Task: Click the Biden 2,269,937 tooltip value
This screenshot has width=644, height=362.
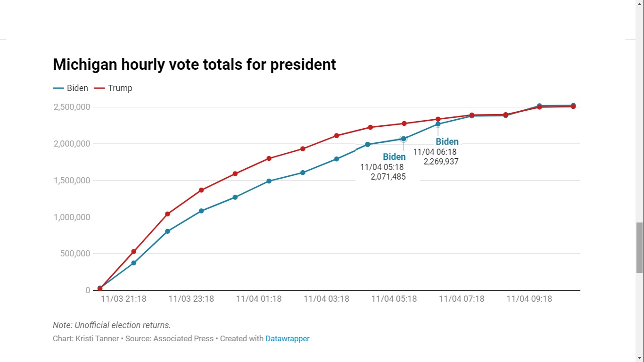Action: [x=441, y=161]
